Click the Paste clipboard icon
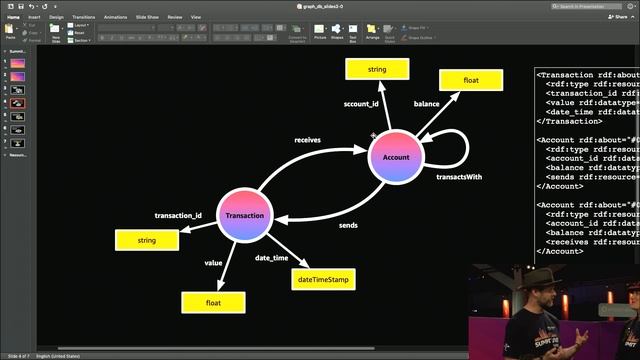Viewport: 640px width, 360px height. tap(9, 29)
